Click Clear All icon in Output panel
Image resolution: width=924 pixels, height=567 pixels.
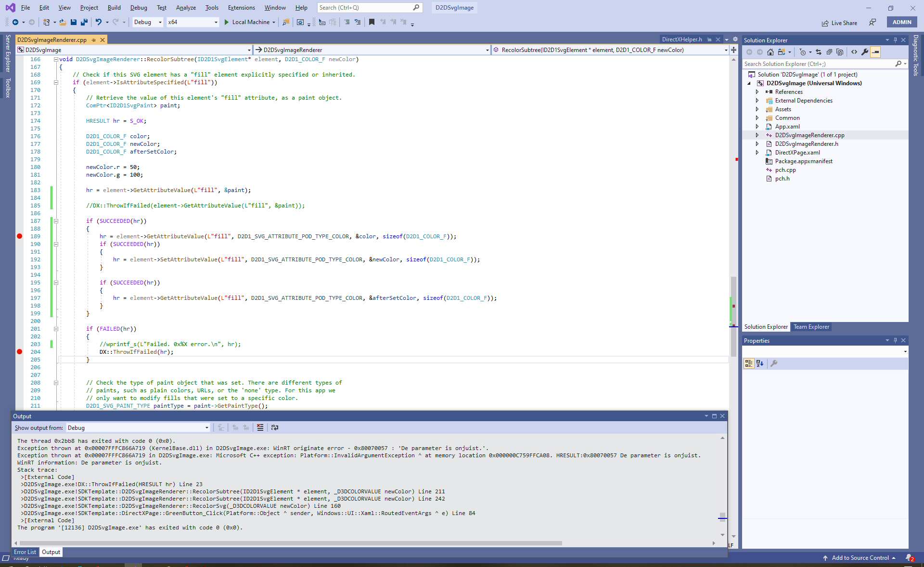[x=260, y=427]
